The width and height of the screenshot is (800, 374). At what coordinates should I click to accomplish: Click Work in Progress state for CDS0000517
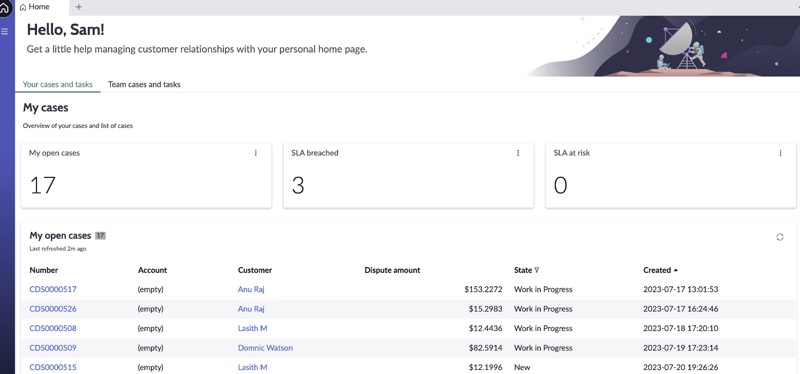[543, 289]
